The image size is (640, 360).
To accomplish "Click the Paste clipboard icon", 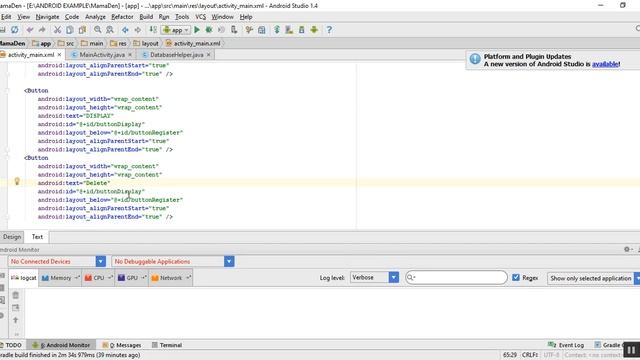I will pyautogui.click(x=82, y=30).
